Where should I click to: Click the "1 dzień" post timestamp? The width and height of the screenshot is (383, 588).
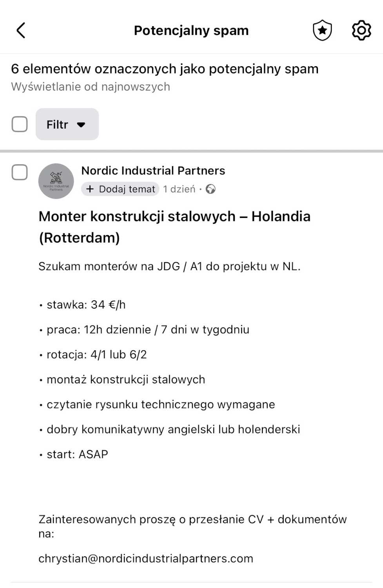coord(179,189)
